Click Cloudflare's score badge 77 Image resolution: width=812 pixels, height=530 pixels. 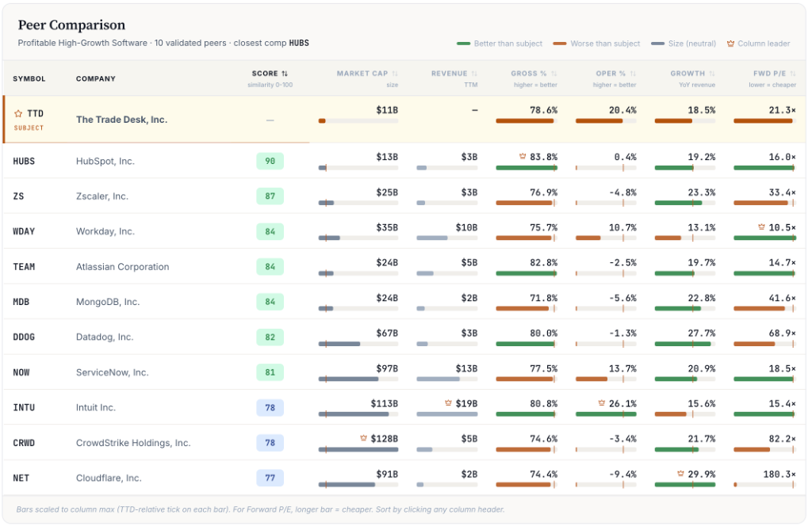click(x=270, y=478)
